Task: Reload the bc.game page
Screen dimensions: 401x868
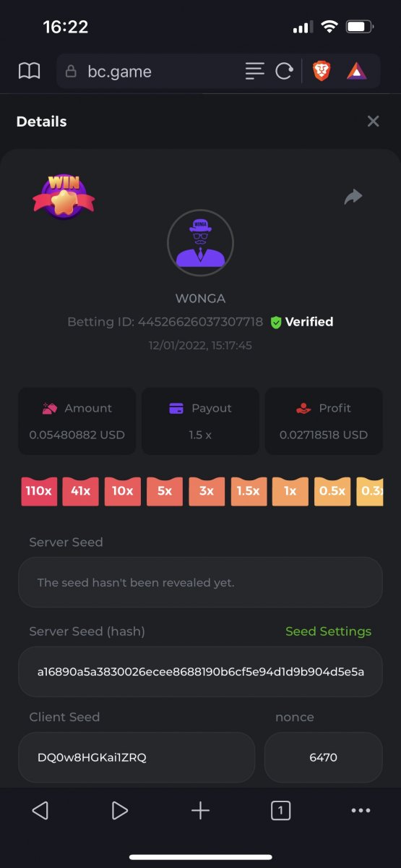Action: point(284,71)
